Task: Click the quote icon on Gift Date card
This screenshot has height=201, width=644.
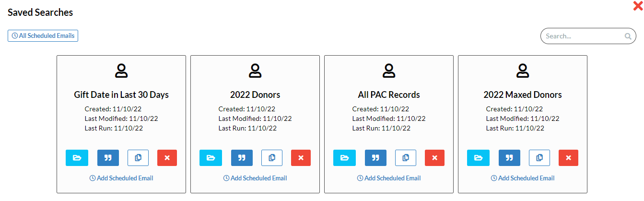Action: [x=108, y=158]
